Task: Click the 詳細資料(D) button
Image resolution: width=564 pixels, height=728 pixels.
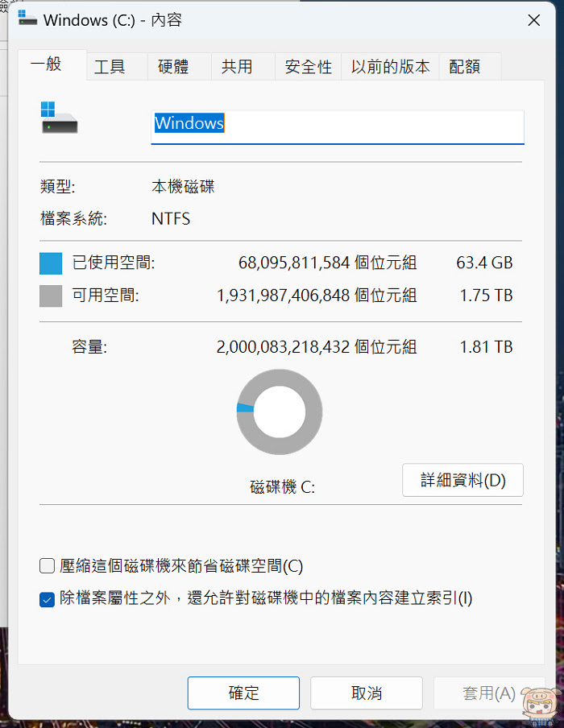Action: pyautogui.click(x=462, y=480)
